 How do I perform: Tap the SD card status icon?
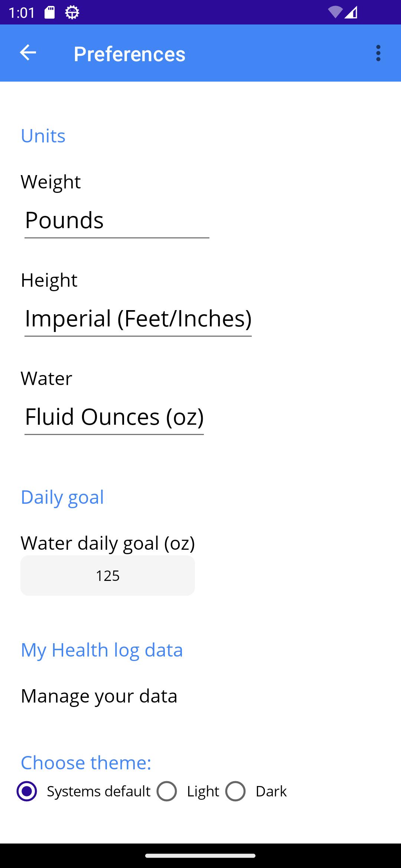coord(50,12)
